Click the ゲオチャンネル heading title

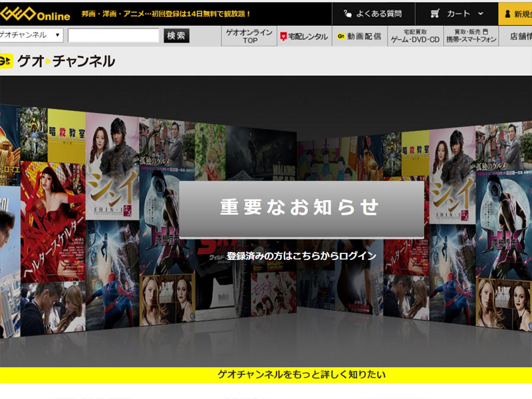coord(66,61)
